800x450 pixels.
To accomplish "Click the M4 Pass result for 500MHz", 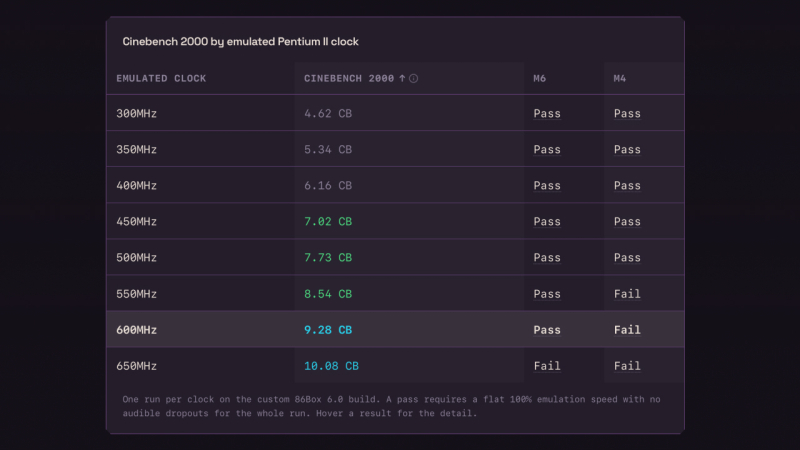I will pos(627,258).
